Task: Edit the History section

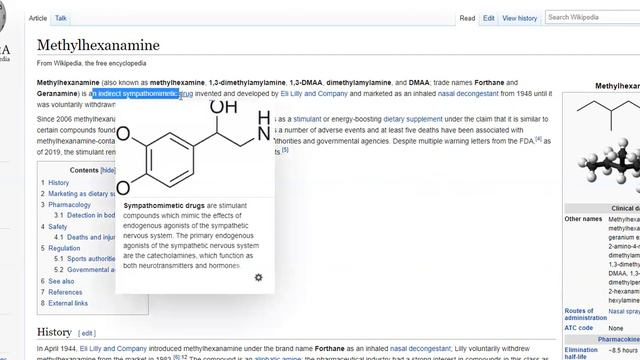Action: (x=87, y=333)
